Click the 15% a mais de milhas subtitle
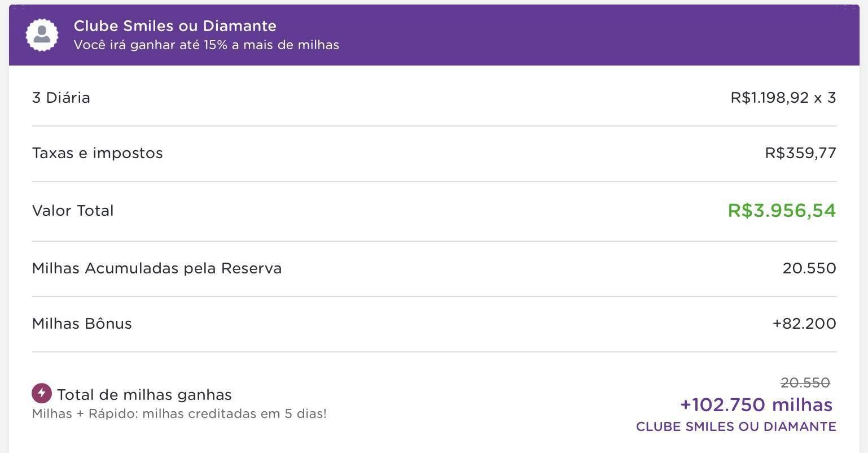Viewport: 868px width, 453px height. click(207, 45)
